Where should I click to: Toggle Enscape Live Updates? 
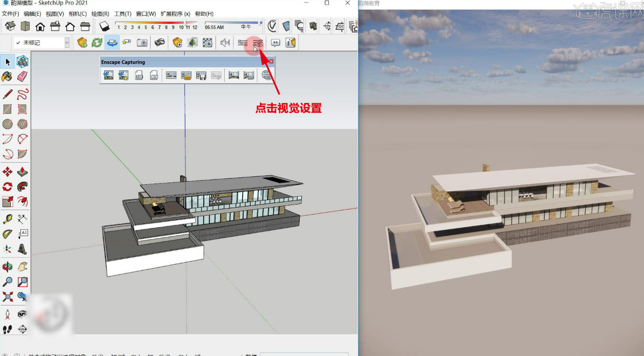point(97,43)
